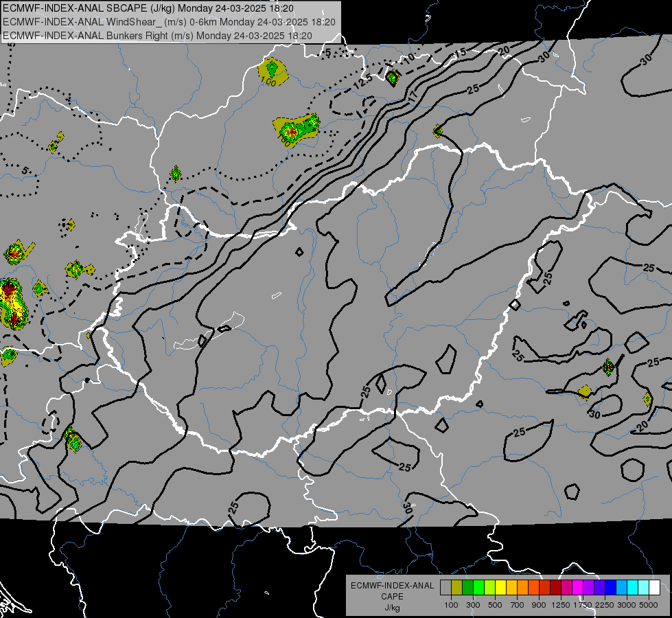The width and height of the screenshot is (672, 618).
Task: Select the pure yellow legend swatch
Action: click(x=500, y=588)
